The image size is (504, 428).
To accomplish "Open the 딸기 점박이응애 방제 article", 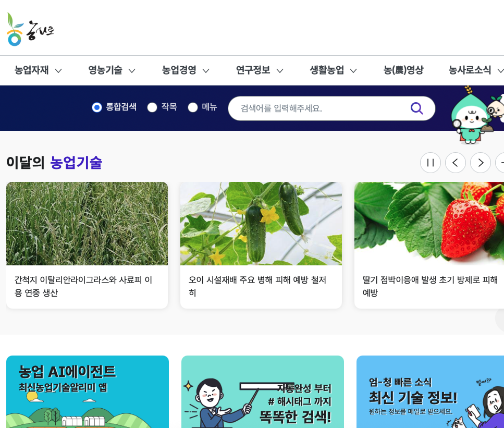I will point(429,245).
